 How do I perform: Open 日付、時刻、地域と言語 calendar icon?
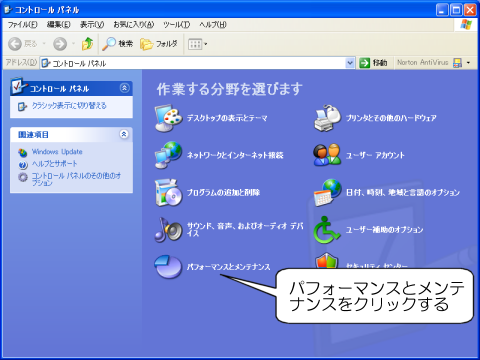(327, 192)
